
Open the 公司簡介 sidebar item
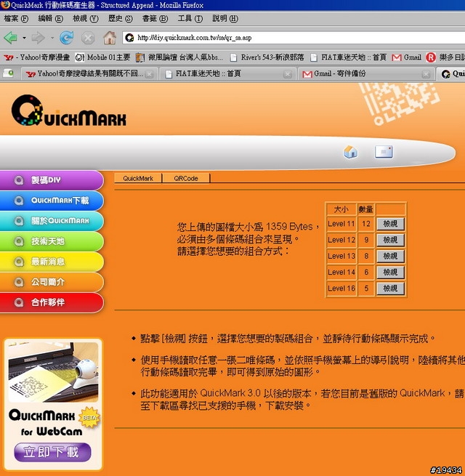point(52,282)
